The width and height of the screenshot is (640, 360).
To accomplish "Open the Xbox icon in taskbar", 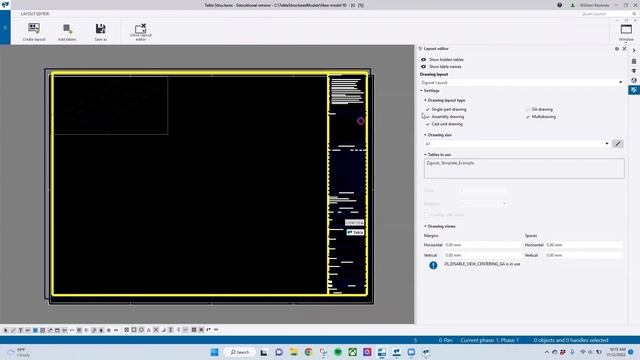I will pyautogui.click(x=353, y=352).
